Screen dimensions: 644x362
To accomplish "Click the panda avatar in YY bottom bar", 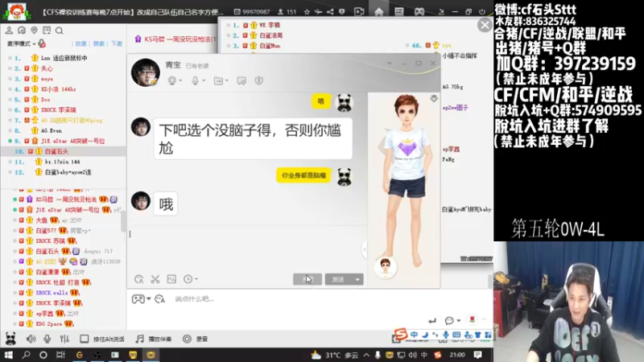I will (x=10, y=339).
